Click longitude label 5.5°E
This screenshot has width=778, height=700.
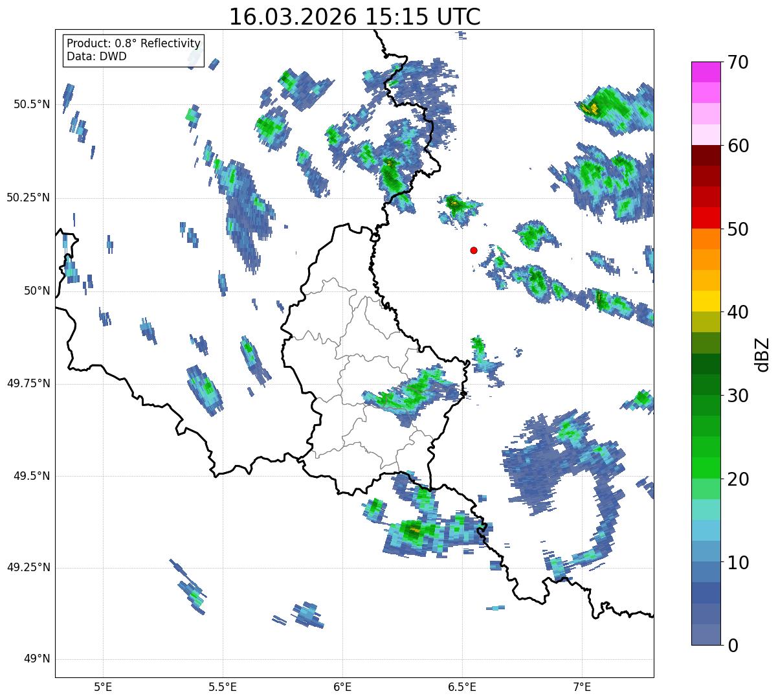(223, 686)
